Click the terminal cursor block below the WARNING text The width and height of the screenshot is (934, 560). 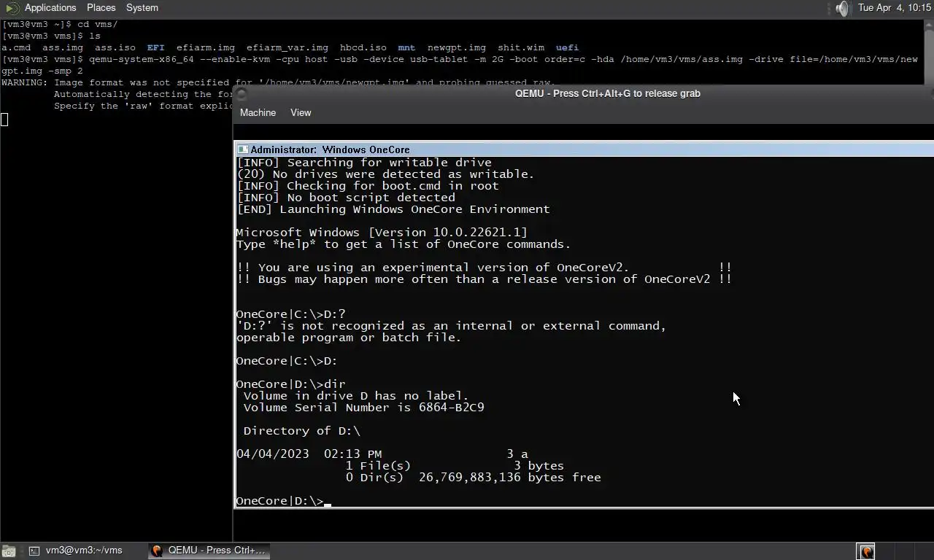(x=4, y=120)
